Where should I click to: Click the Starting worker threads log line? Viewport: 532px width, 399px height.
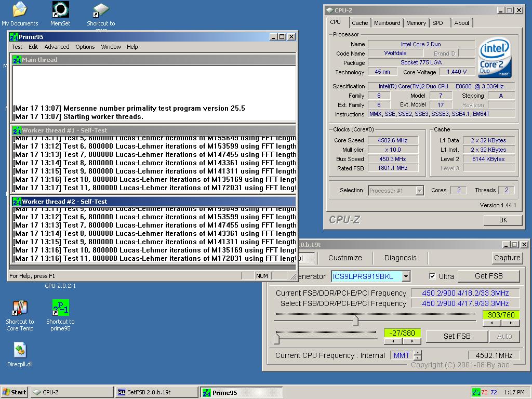(78, 117)
